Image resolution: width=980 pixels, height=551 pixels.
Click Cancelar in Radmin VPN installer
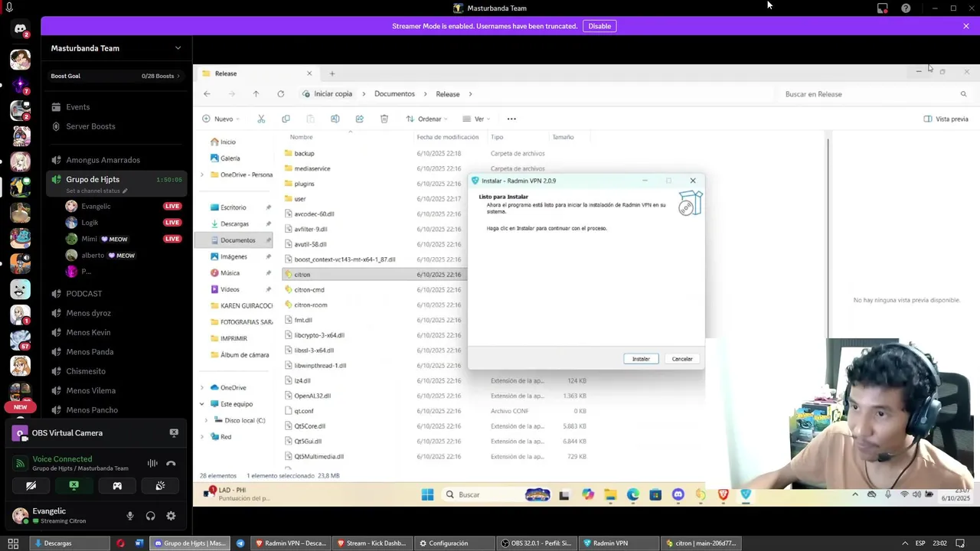tap(682, 359)
